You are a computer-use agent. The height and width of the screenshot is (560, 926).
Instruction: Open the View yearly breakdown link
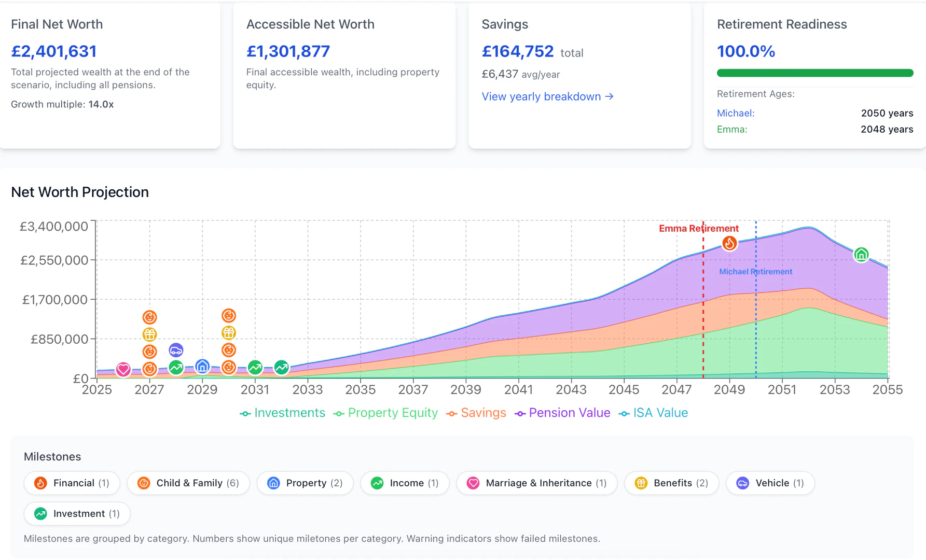tap(547, 96)
